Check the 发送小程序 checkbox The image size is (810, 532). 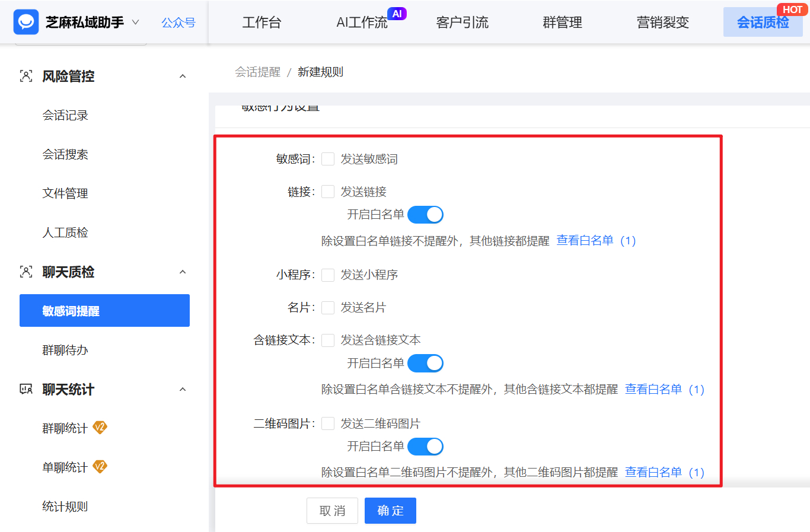[328, 275]
